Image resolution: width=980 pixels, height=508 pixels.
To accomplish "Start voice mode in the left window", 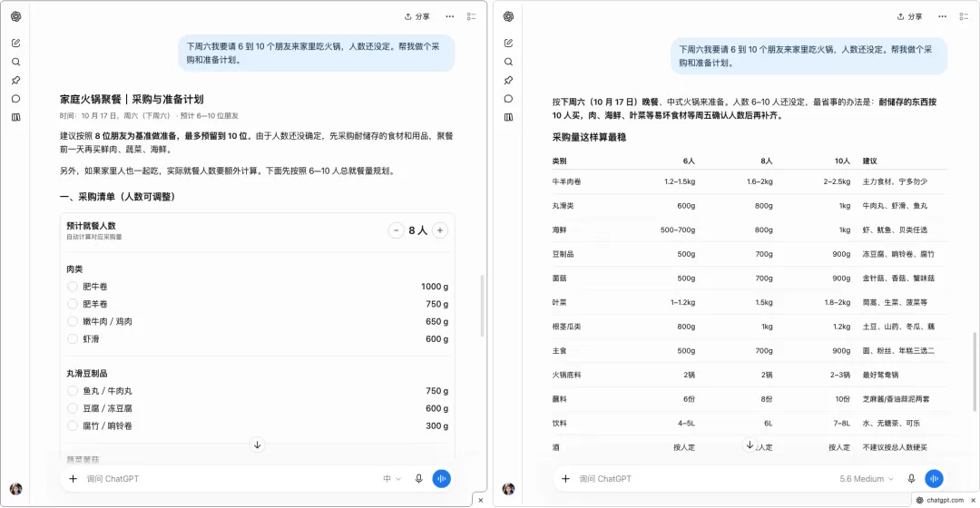I will pos(441,479).
